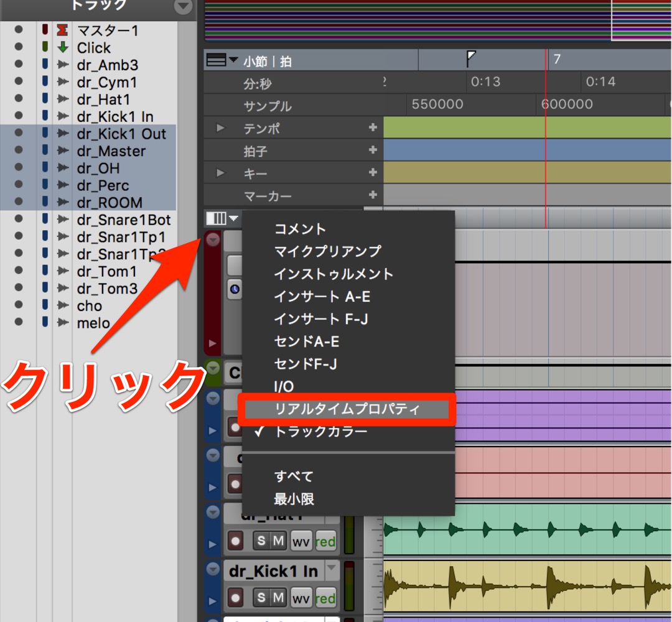The image size is (672, 622).
Task: Click the audio track icon for dr_Tom1
Action: click(63, 271)
